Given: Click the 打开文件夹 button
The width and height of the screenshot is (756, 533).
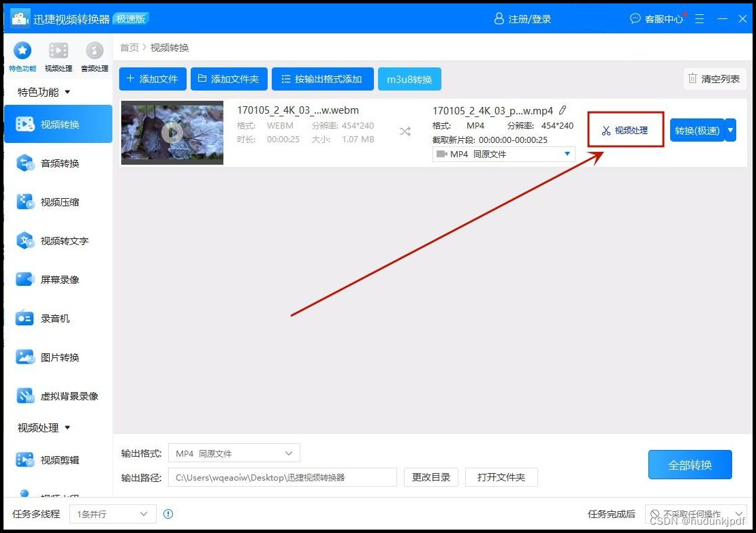Looking at the screenshot, I should 501,477.
